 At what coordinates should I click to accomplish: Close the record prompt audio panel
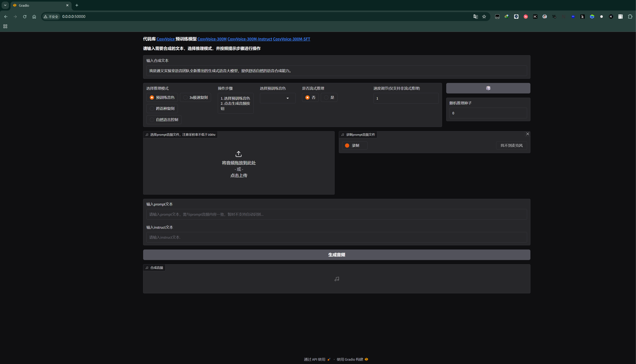(x=527, y=134)
